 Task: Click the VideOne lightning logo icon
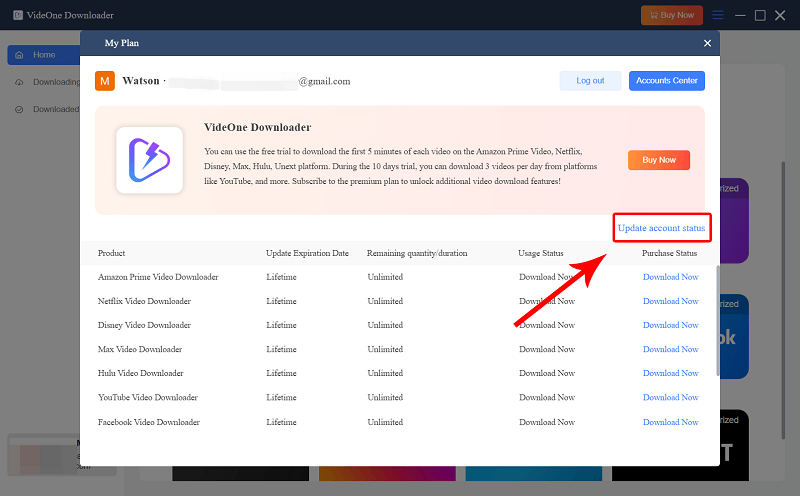tap(149, 159)
